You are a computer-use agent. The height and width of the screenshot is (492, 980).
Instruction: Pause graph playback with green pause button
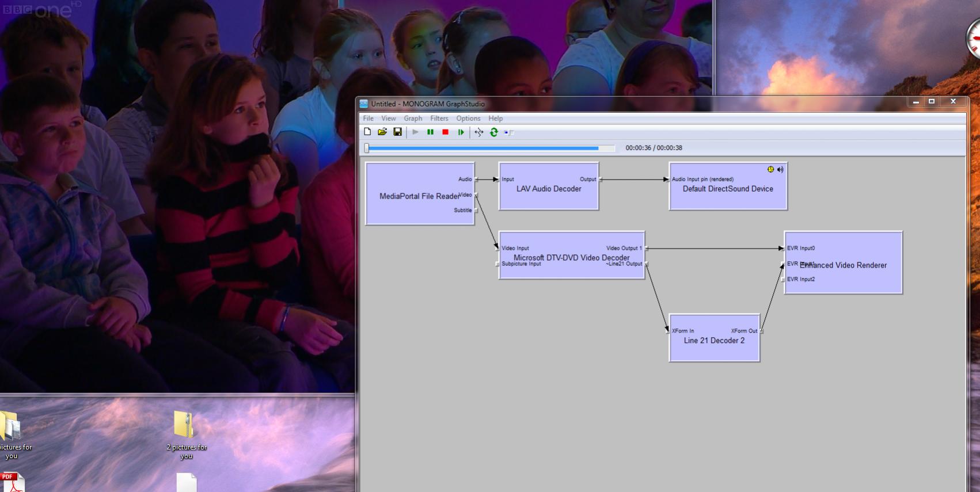coord(430,132)
